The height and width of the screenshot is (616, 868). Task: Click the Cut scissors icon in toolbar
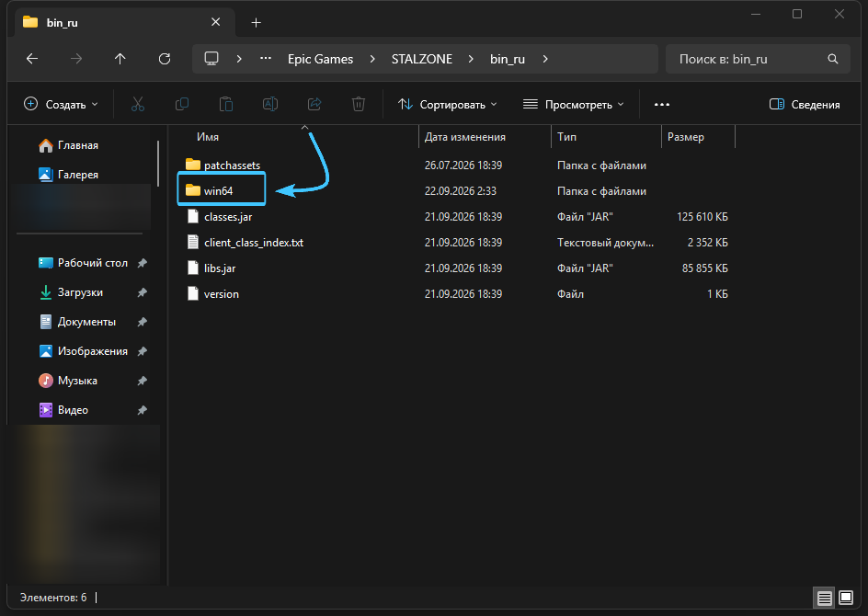pos(138,104)
